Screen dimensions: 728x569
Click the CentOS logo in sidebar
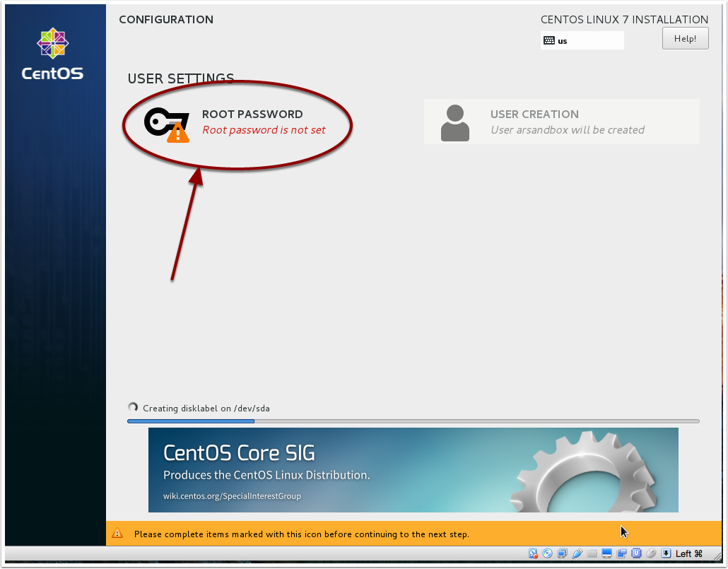coord(52,54)
